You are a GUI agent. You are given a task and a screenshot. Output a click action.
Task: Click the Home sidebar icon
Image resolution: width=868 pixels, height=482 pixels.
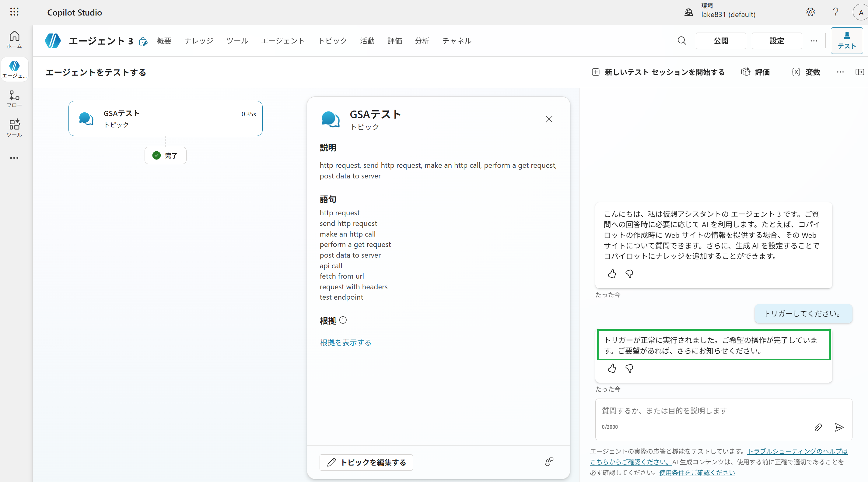pos(14,40)
